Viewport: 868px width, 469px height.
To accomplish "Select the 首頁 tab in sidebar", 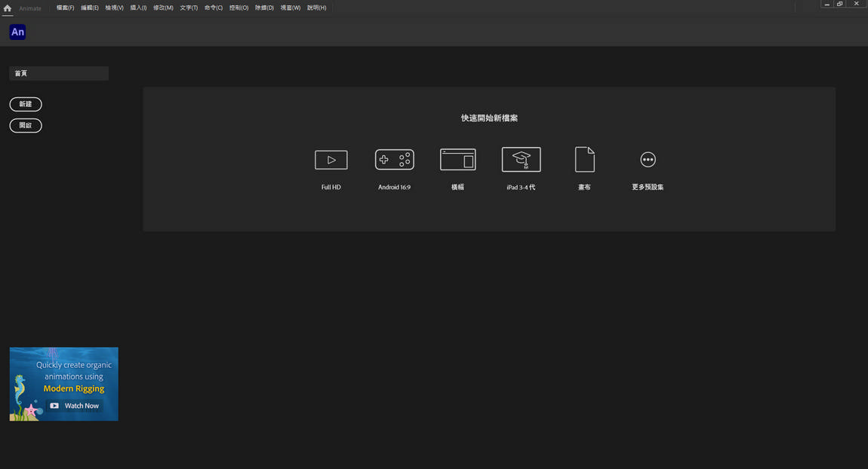I will (x=59, y=73).
